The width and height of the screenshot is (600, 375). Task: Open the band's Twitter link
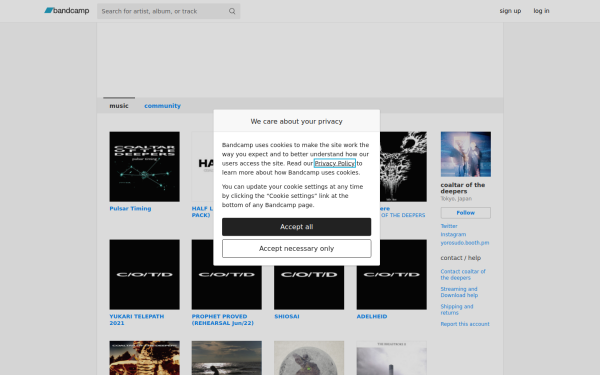coord(449,226)
